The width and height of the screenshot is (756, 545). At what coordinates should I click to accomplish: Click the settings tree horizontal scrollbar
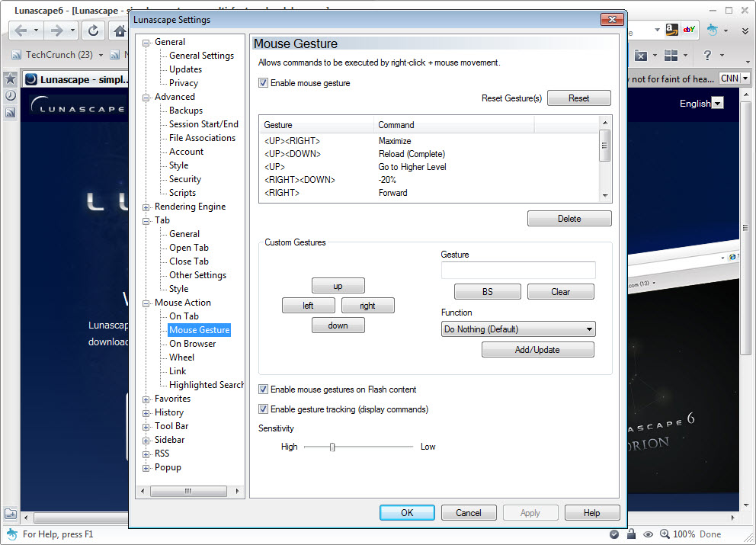(x=188, y=491)
